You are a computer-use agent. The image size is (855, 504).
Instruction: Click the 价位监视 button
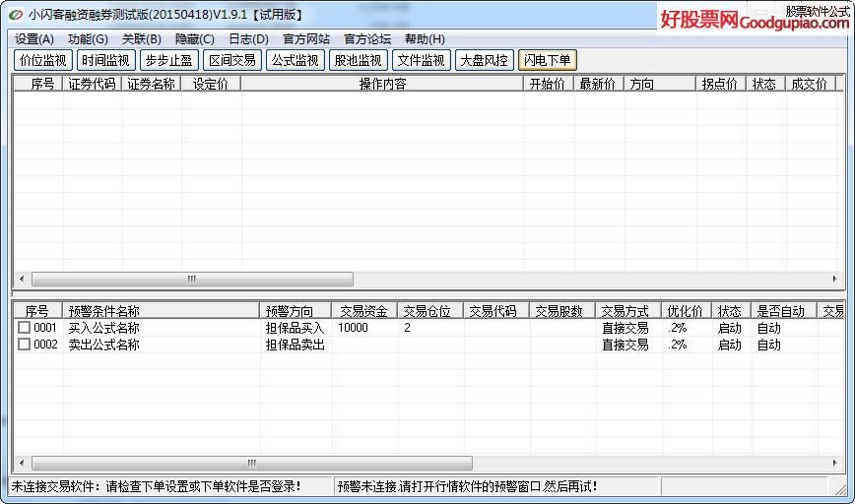(43, 60)
